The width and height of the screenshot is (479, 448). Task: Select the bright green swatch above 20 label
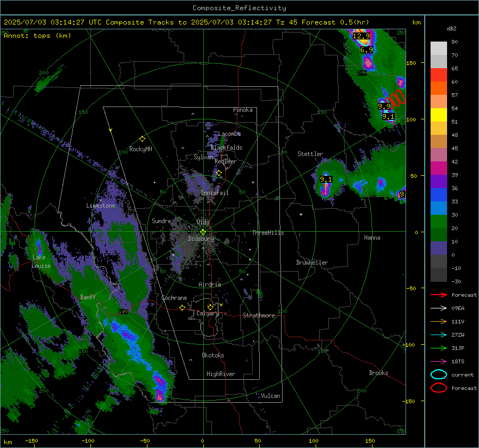click(x=439, y=222)
